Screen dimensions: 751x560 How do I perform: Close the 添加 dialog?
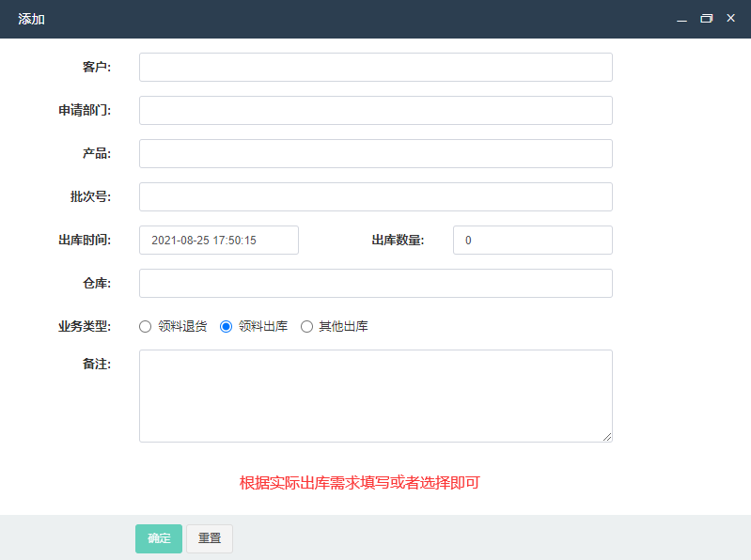coord(730,18)
